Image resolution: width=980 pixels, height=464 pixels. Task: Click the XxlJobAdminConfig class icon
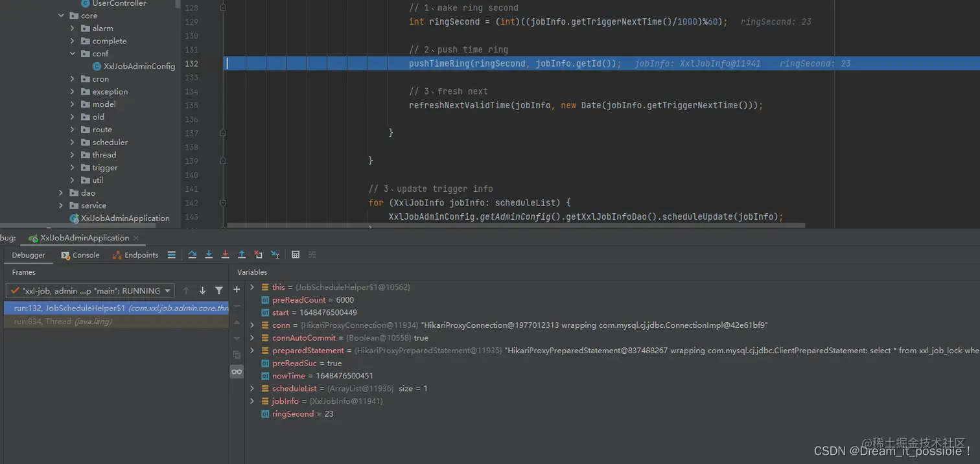pyautogui.click(x=97, y=66)
